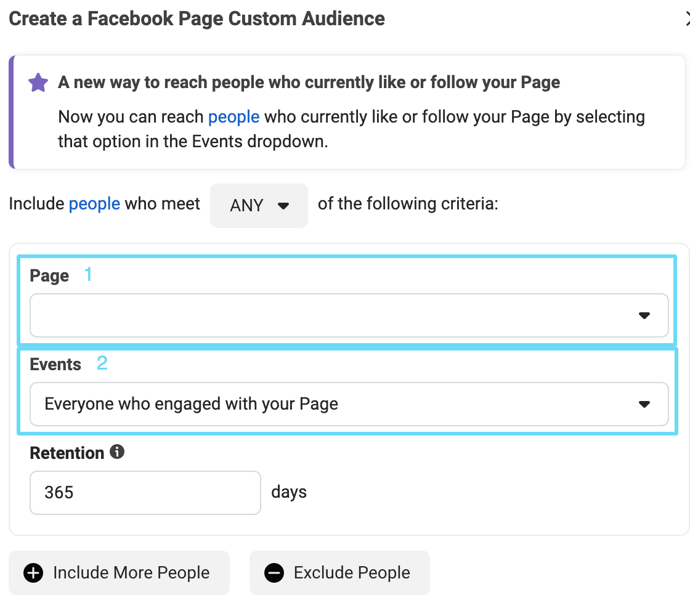Click the first 'people' hyperlink in the announcement
Image resolution: width=690 pixels, height=616 pixels.
pos(233,116)
